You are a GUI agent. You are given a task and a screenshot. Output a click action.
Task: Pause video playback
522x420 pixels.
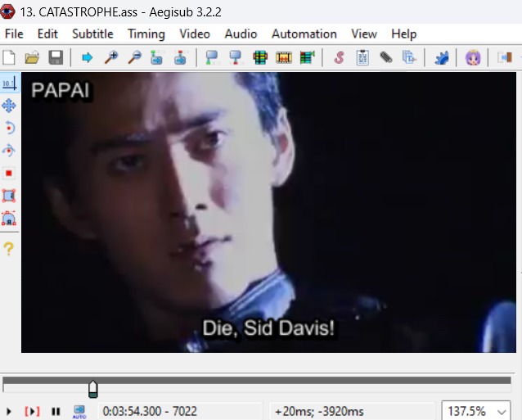click(56, 412)
